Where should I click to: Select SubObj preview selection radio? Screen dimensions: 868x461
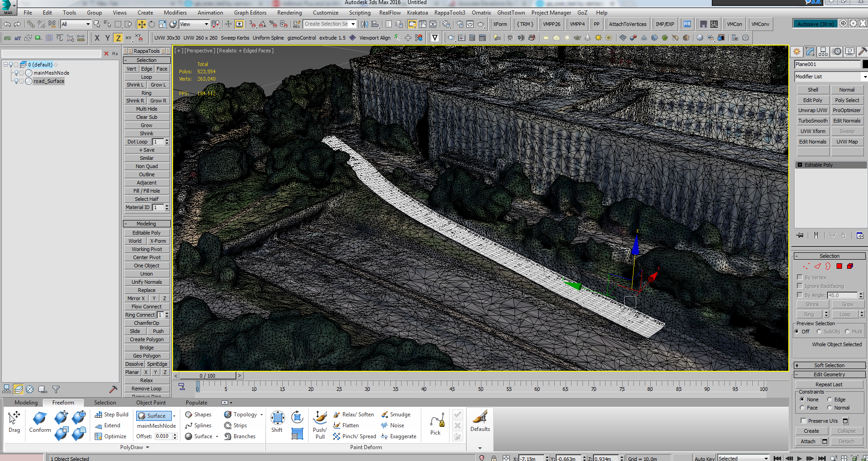(819, 332)
